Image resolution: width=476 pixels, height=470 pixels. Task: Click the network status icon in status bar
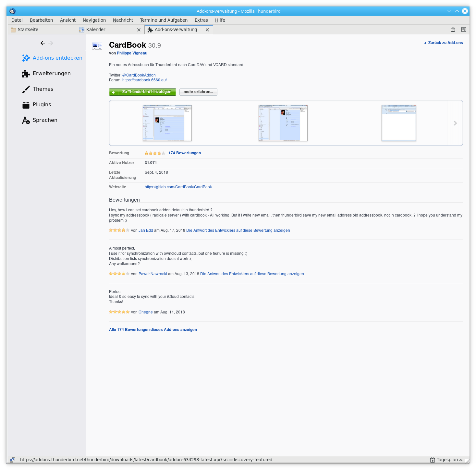tap(12, 460)
